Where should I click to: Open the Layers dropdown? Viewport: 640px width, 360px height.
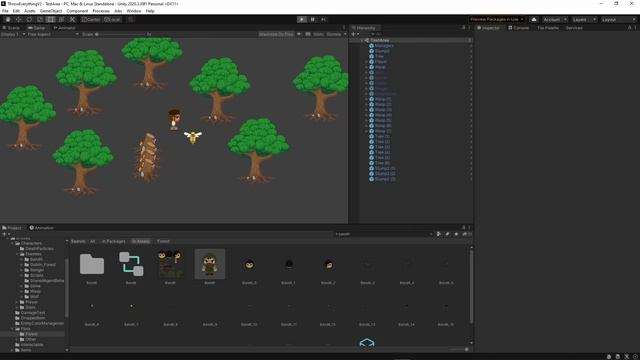[584, 19]
